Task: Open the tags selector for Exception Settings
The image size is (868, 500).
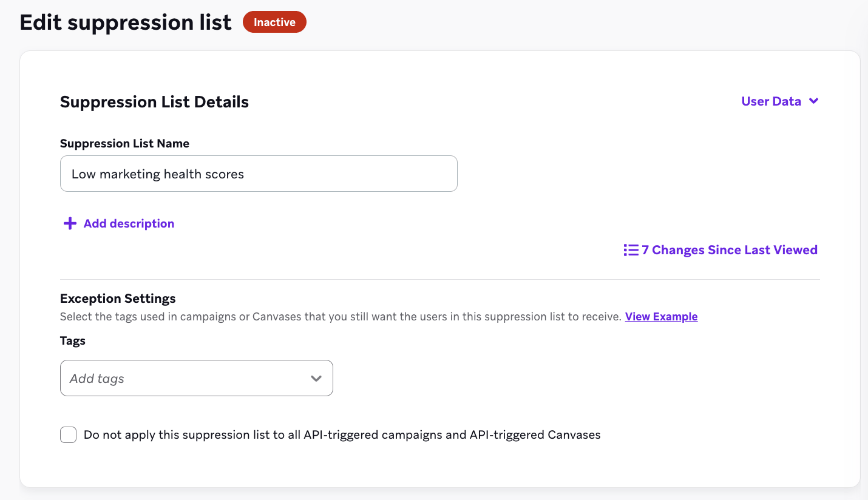Action: 196,377
